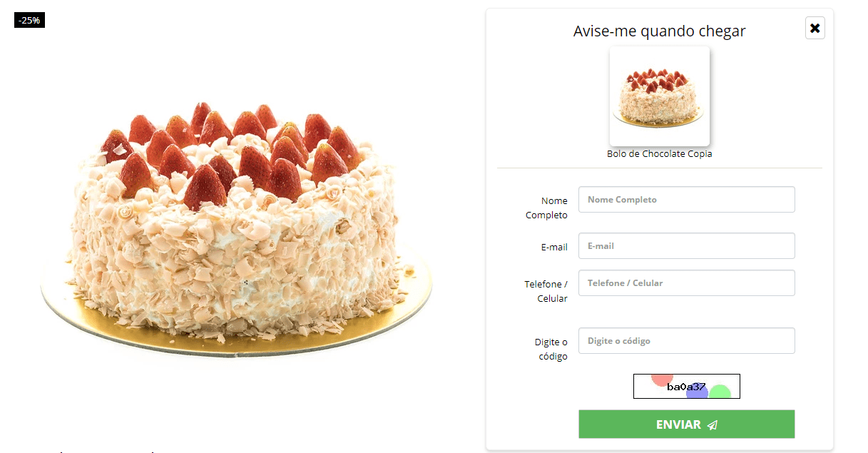Click the Digite o código label
This screenshot has height=453, width=868.
click(x=551, y=350)
